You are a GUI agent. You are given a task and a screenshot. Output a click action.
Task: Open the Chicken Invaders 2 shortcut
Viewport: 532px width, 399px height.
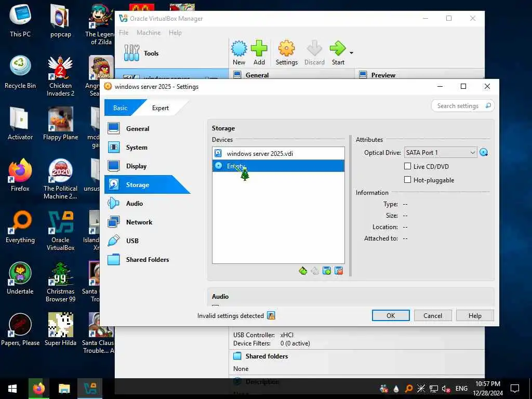(60, 76)
